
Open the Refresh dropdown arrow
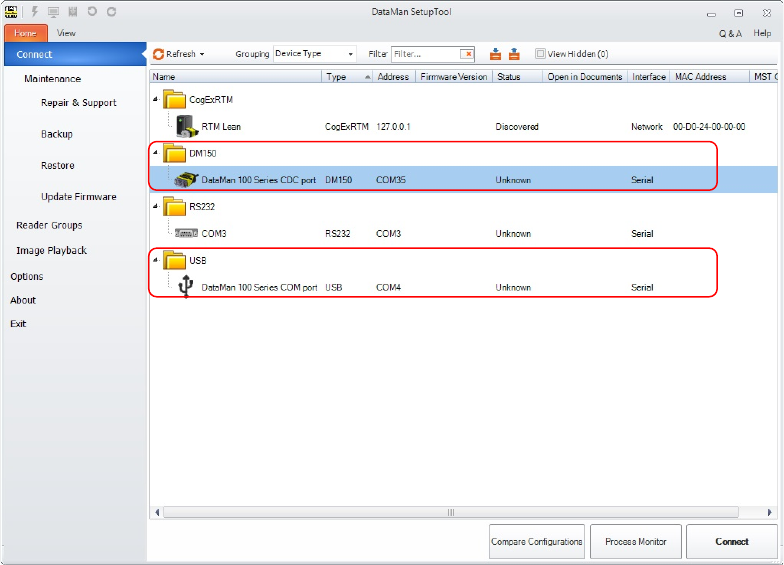click(x=202, y=54)
